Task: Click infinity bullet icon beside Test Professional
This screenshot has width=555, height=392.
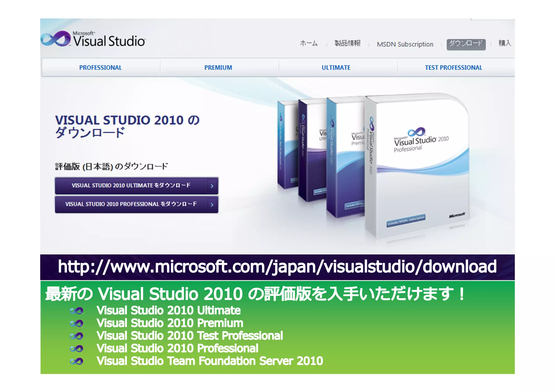Action: (x=76, y=336)
